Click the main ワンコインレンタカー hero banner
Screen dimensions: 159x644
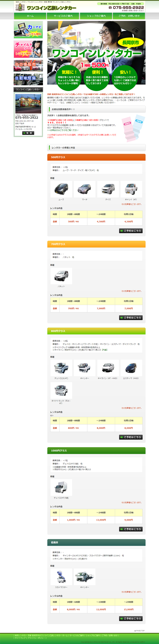[x=96, y=56]
